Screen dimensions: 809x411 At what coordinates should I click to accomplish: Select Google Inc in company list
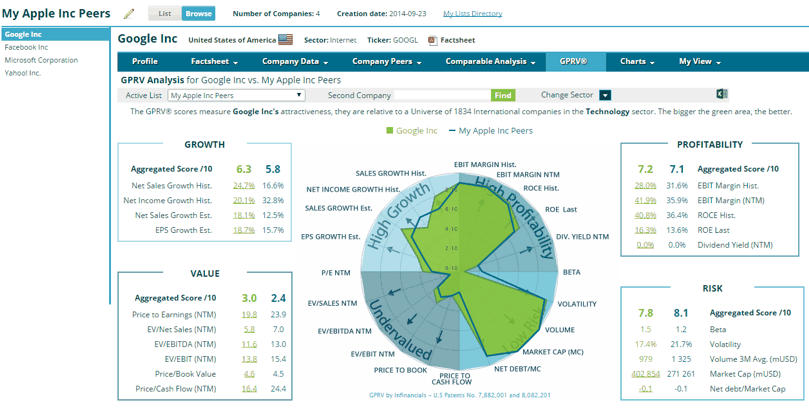tap(55, 35)
